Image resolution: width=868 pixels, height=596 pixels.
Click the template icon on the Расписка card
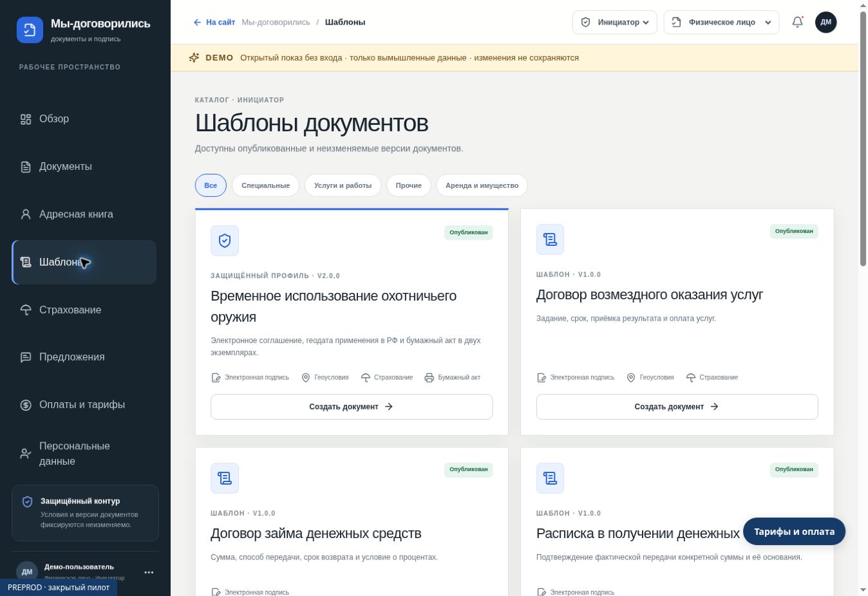point(550,478)
